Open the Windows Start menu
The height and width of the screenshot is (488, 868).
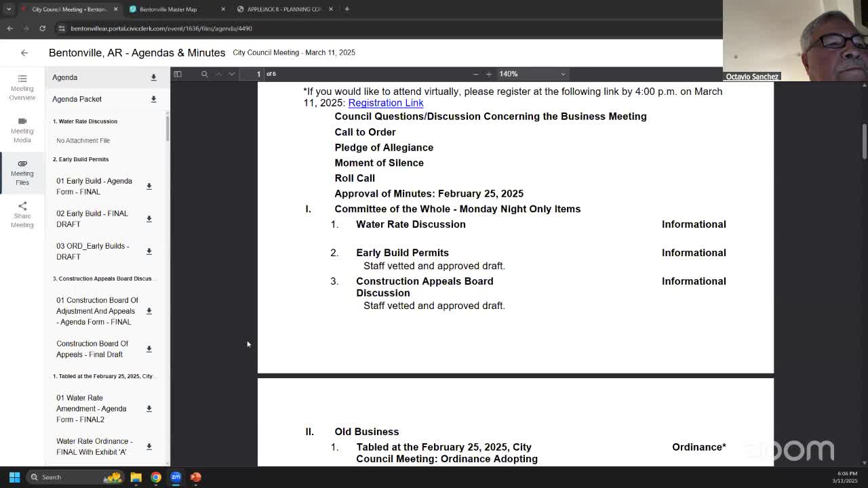(x=14, y=477)
